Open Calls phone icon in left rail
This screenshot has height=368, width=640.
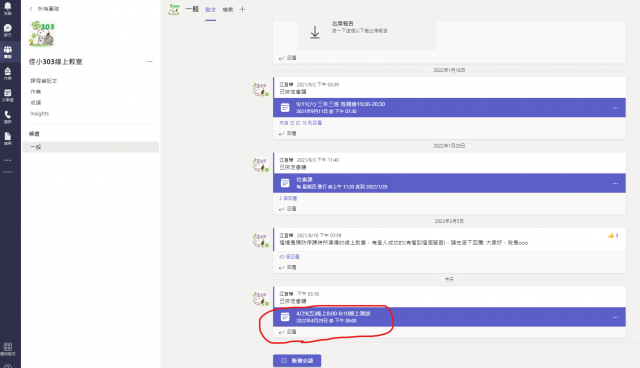(8, 117)
